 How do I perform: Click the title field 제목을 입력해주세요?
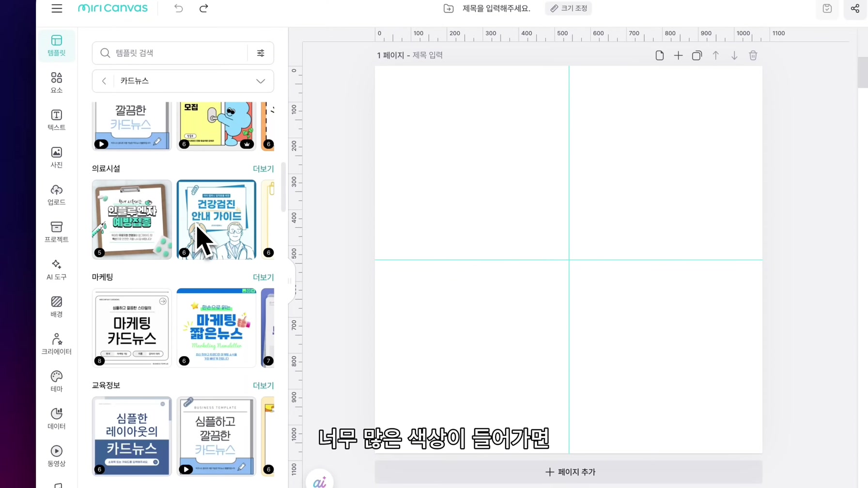[x=496, y=8]
